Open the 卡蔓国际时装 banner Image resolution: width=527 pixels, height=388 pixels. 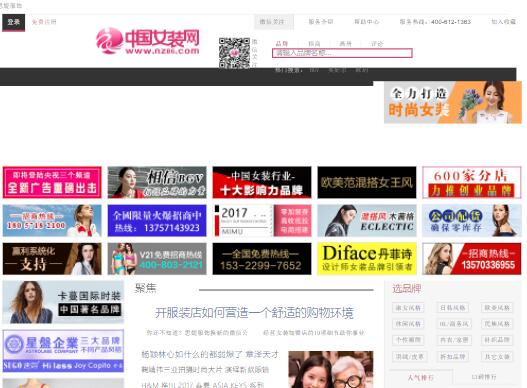click(x=63, y=302)
